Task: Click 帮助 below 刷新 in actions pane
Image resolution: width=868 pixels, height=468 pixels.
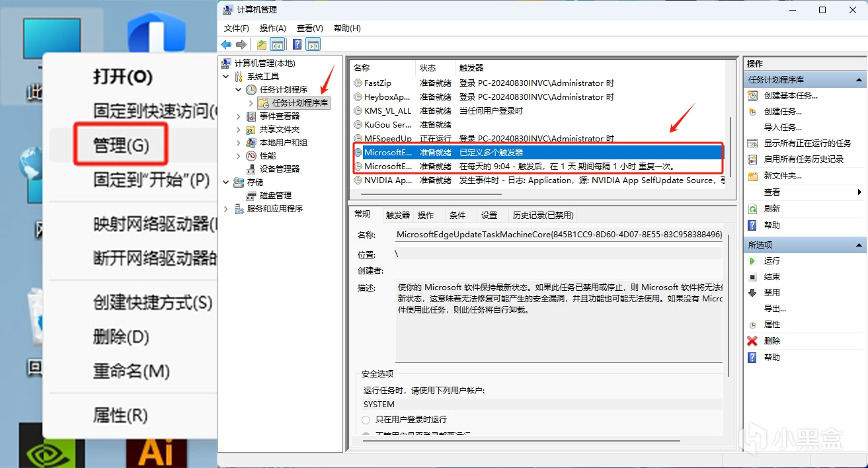Action: tap(771, 225)
